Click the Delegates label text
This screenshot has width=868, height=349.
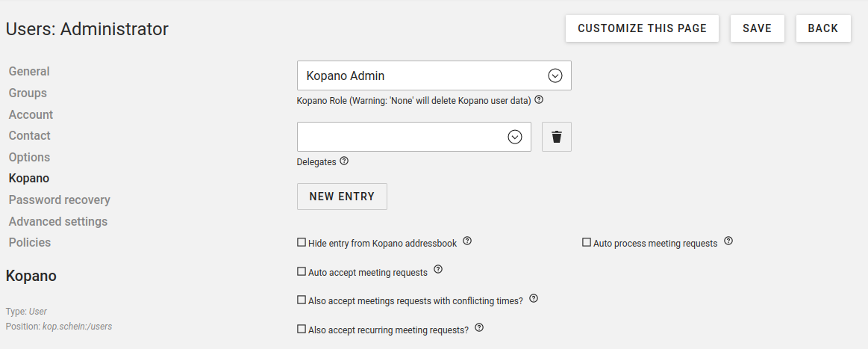[x=316, y=162]
